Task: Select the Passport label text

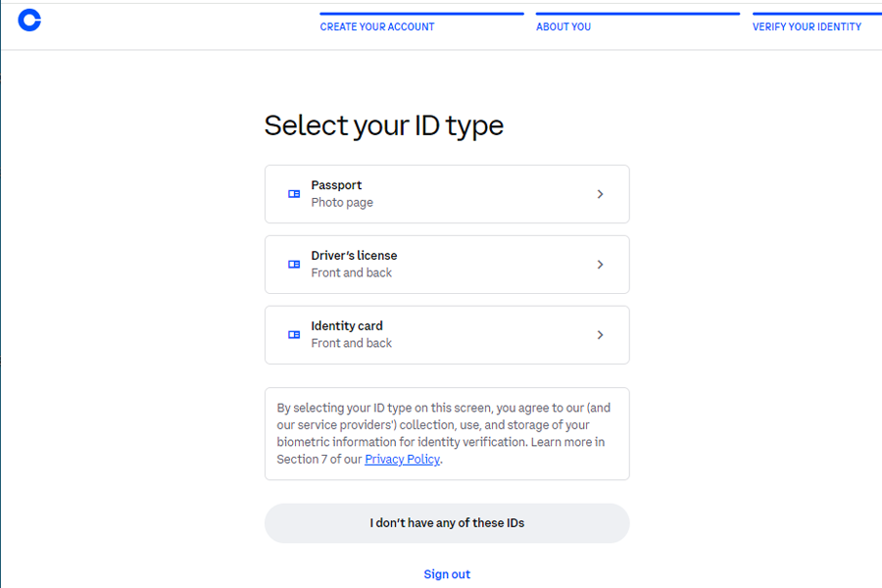Action: tap(336, 185)
